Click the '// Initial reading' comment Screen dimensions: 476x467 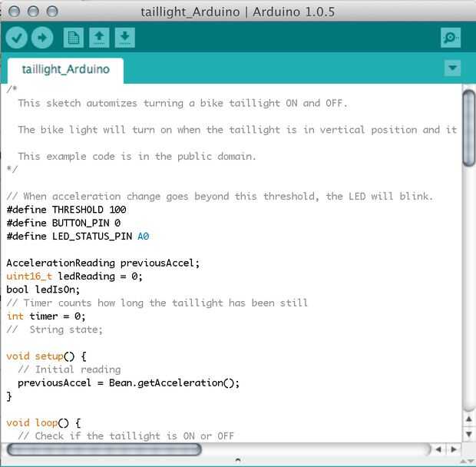(69, 369)
